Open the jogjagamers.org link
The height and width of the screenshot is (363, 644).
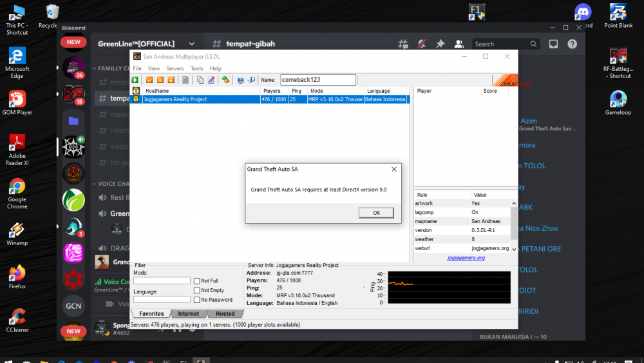[466, 258]
